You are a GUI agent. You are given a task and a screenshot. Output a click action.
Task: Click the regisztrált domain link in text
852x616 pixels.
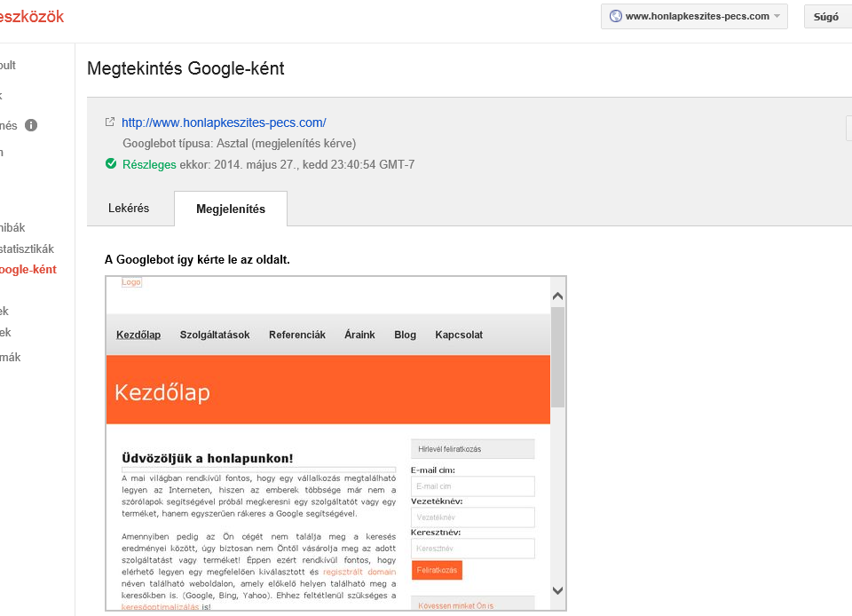tap(359, 572)
